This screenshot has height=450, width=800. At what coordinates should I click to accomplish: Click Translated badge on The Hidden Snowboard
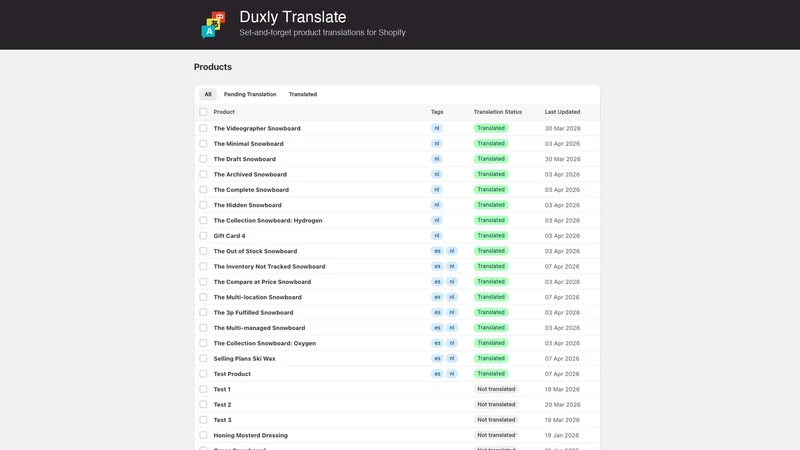491,205
